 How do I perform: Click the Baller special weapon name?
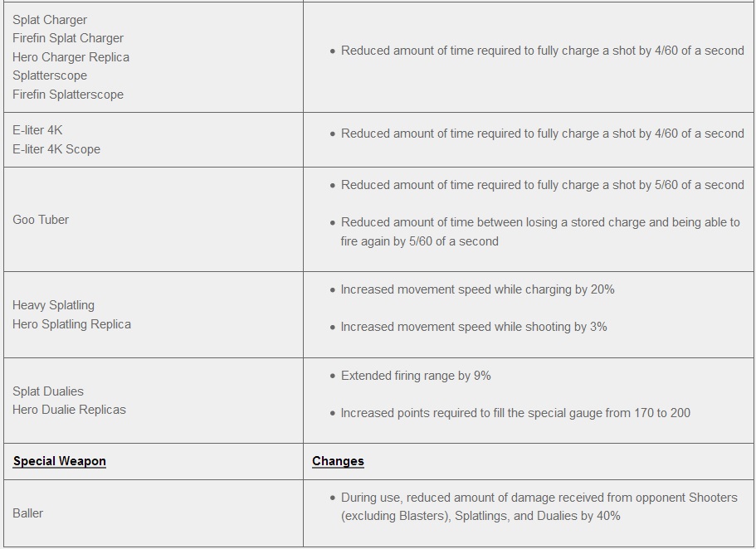(x=28, y=513)
